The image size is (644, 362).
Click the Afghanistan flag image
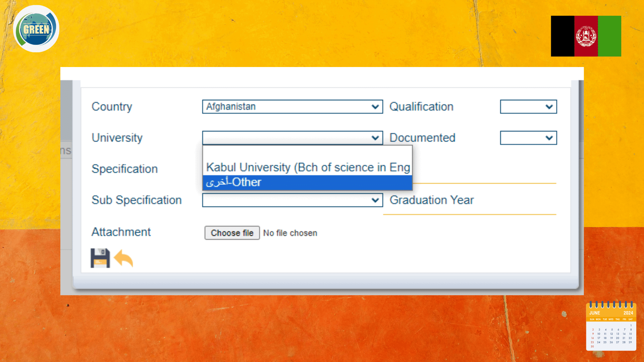(586, 36)
